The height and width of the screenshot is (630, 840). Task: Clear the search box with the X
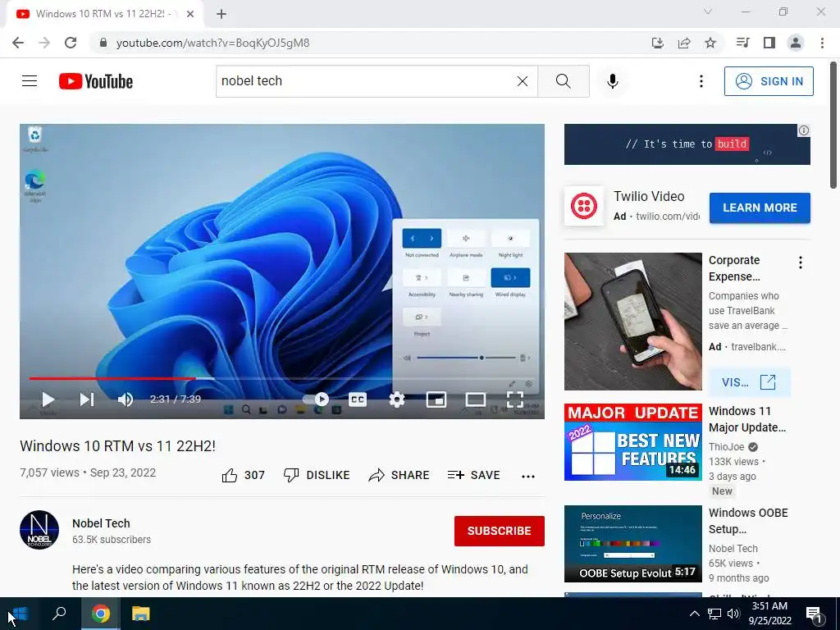pyautogui.click(x=523, y=81)
